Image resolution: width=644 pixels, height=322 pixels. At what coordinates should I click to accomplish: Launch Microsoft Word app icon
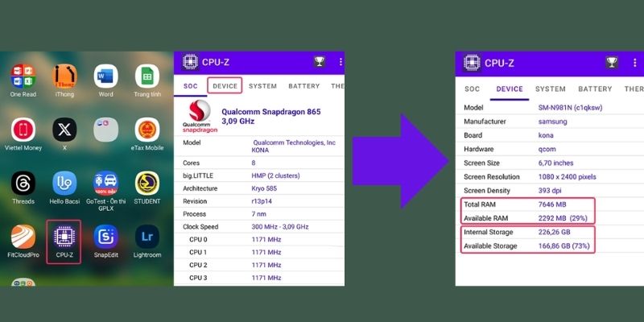[105, 76]
